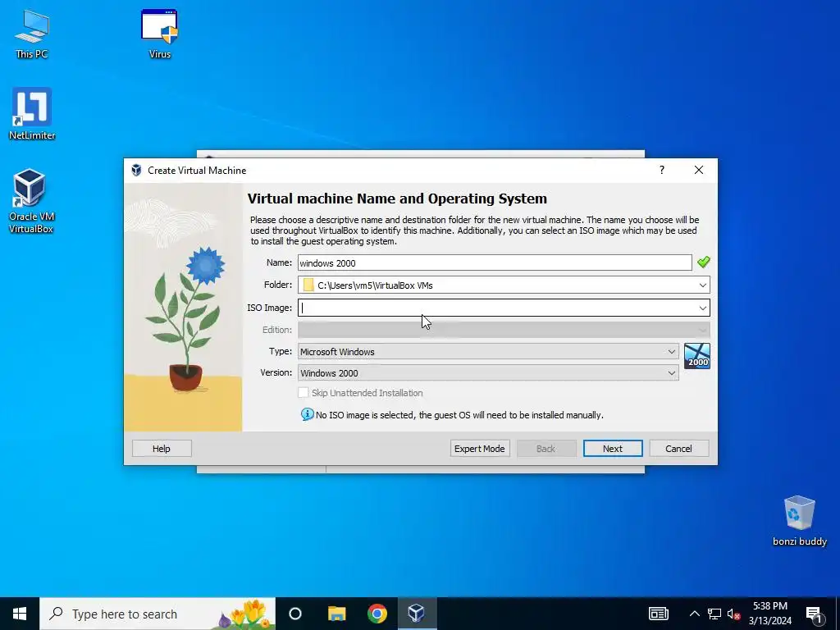Select the Oracle VM VirtualBox desktop shortcut
Screen dimensions: 840x630
click(x=31, y=201)
